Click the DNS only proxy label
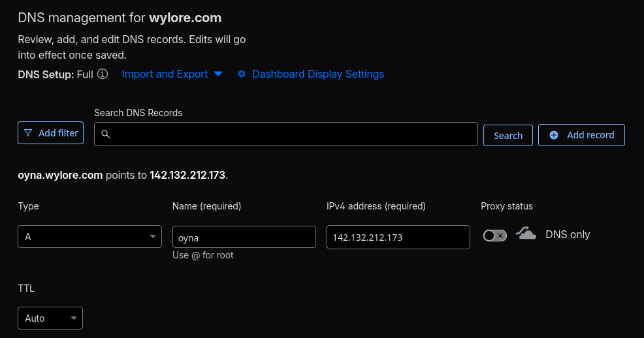The width and height of the screenshot is (644, 338). tap(567, 235)
